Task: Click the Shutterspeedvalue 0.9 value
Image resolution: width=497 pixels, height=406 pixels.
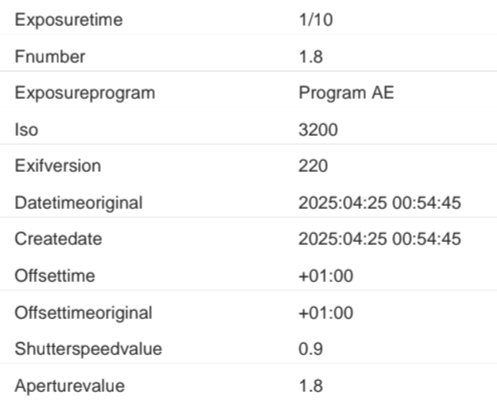Action: click(310, 349)
